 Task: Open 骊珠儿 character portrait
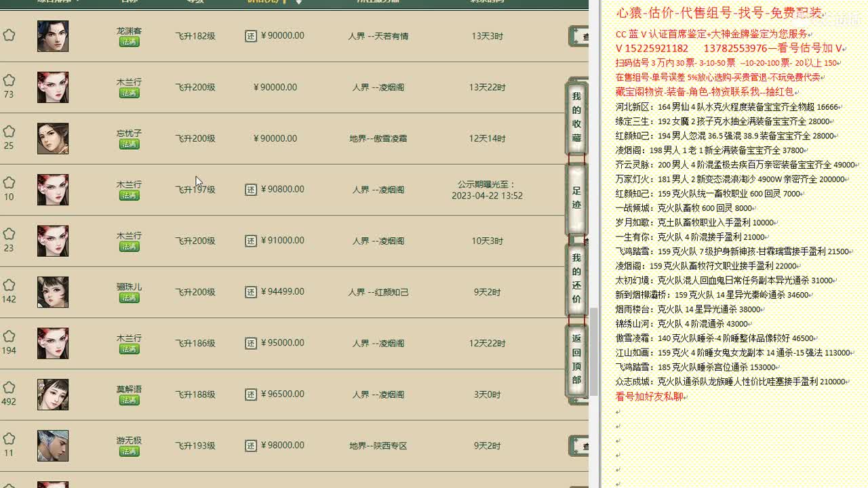(x=53, y=292)
